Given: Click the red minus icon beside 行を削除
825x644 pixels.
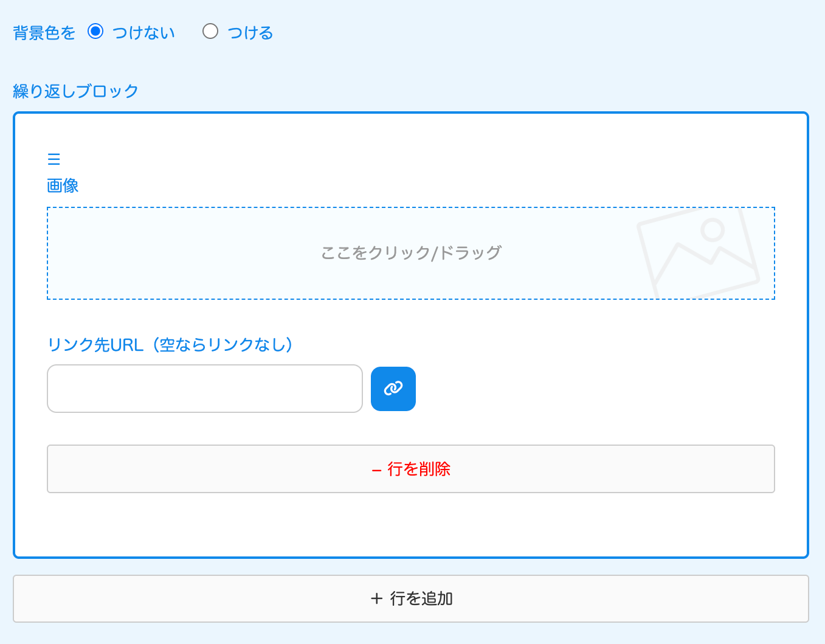Looking at the screenshot, I should (376, 469).
